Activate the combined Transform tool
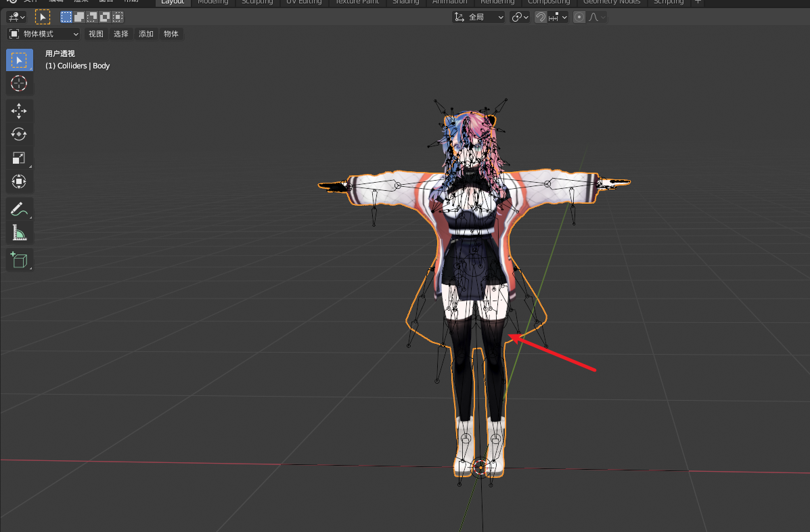Screen dimensions: 810x532 tap(19, 182)
